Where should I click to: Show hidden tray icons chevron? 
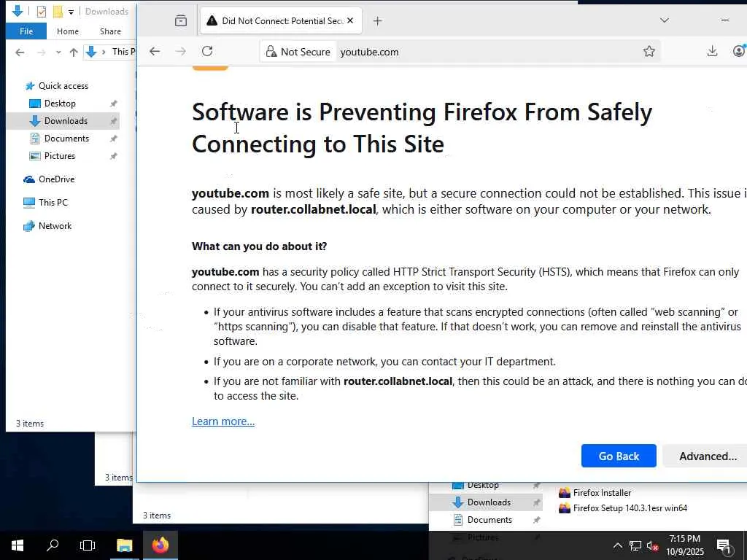617,545
